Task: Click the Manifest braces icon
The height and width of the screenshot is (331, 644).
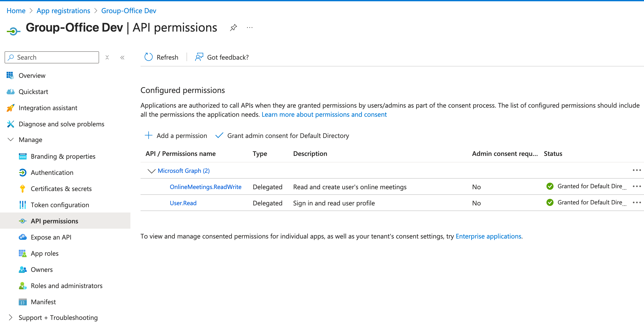Action: point(23,302)
